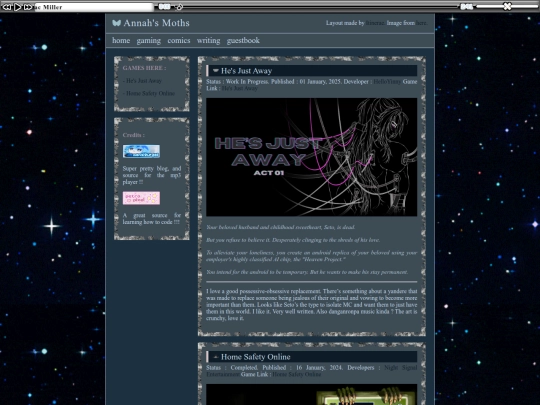Follow the image source 'here' link
This screenshot has width=540, height=405.
click(421, 23)
